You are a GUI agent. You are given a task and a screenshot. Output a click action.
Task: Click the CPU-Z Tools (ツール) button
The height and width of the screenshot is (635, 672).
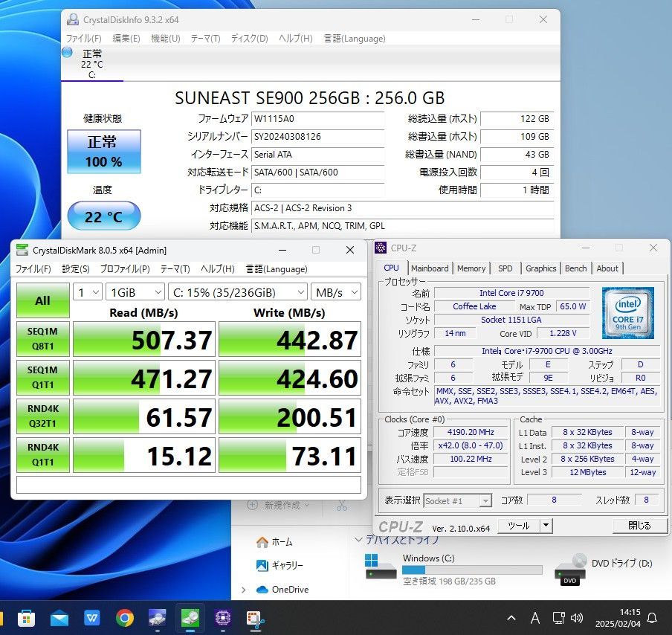[519, 525]
